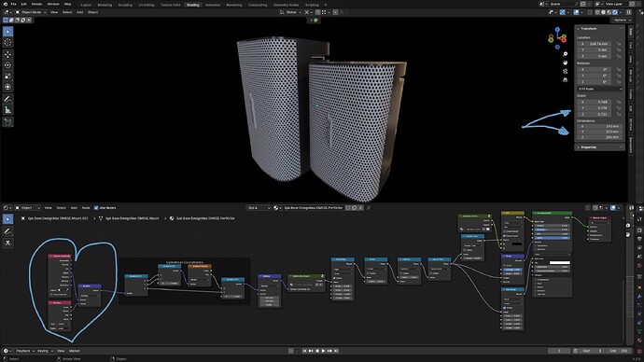Click the zoom view magnifier icon in the viewport

click(x=566, y=54)
